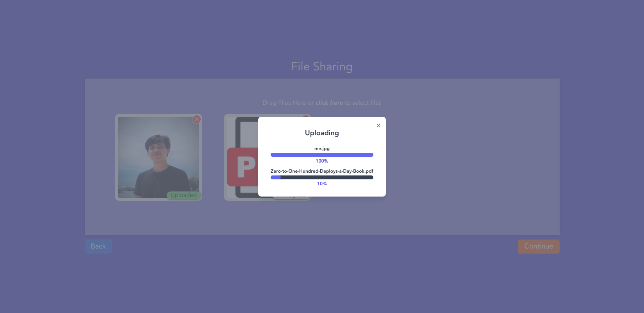Screen dimensions: 644x313
Task: Click the 100% progress value
Action: [322, 161]
